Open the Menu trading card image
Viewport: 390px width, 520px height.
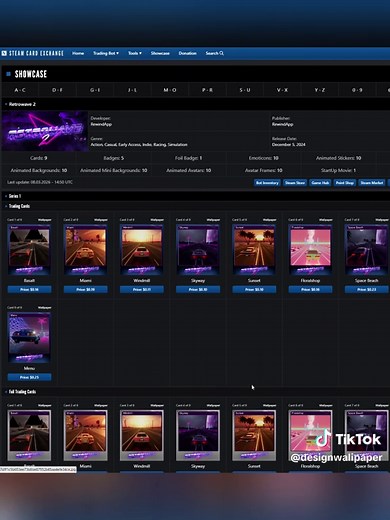coord(29,337)
